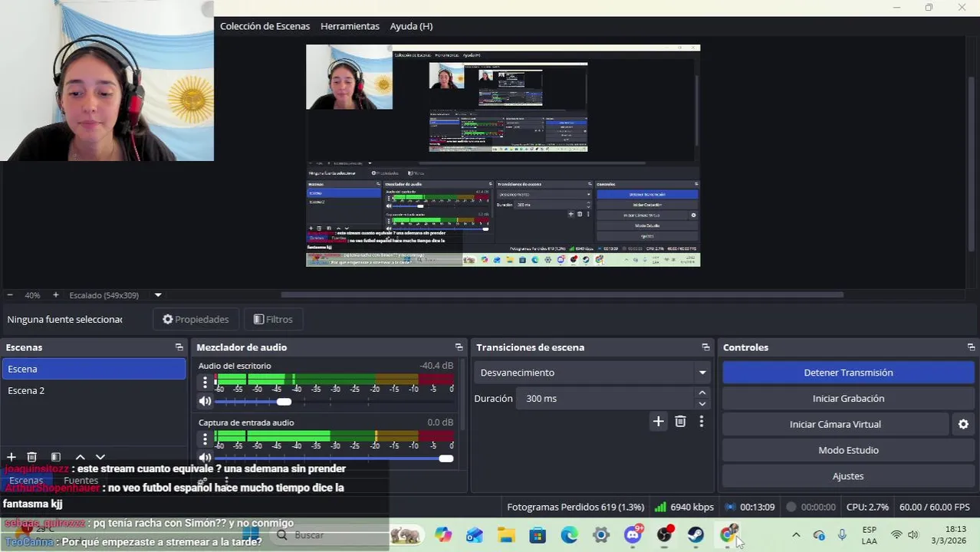Viewport: 980px width, 552px height.
Task: Open the Herramientas menu
Action: 350,26
